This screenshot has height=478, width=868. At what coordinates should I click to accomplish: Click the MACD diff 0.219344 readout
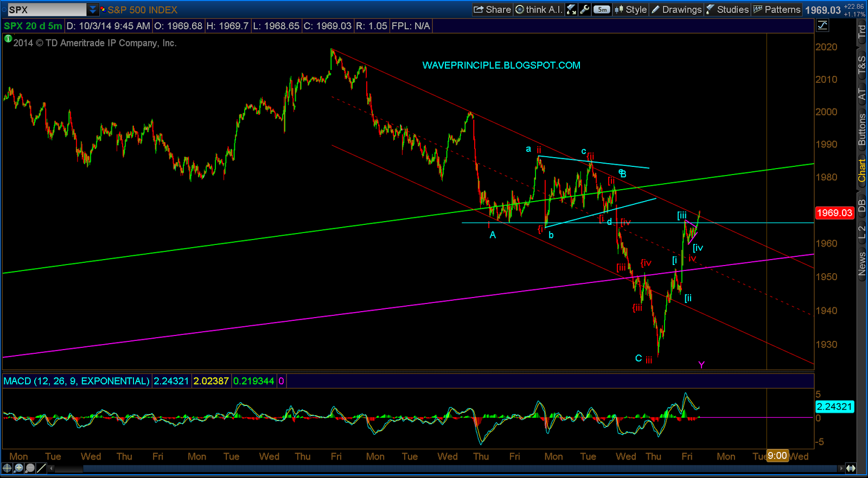[x=254, y=381]
